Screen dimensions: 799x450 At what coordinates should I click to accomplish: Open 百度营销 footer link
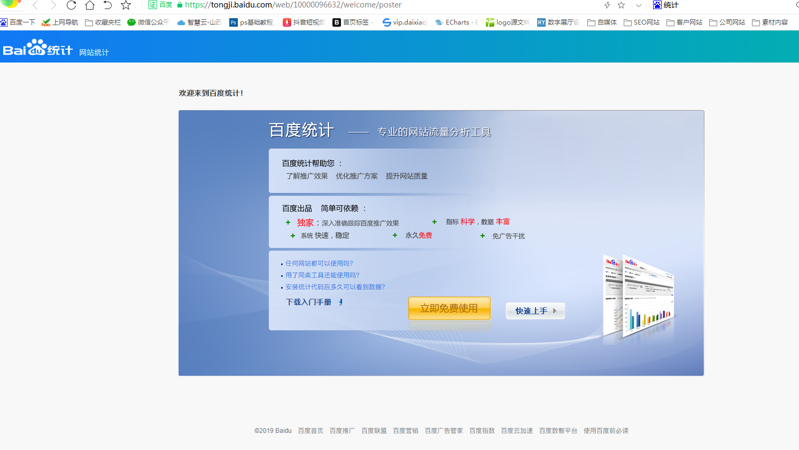point(406,431)
